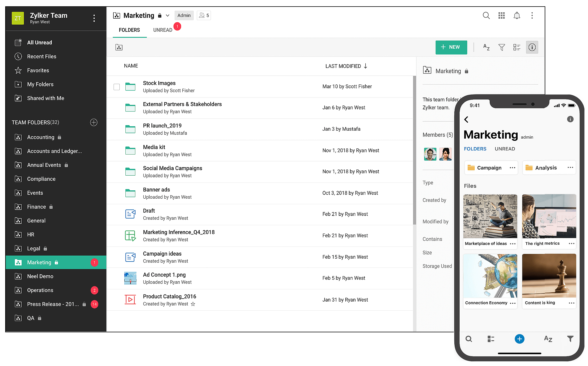Switch to the UNREAD tab

[x=163, y=30]
